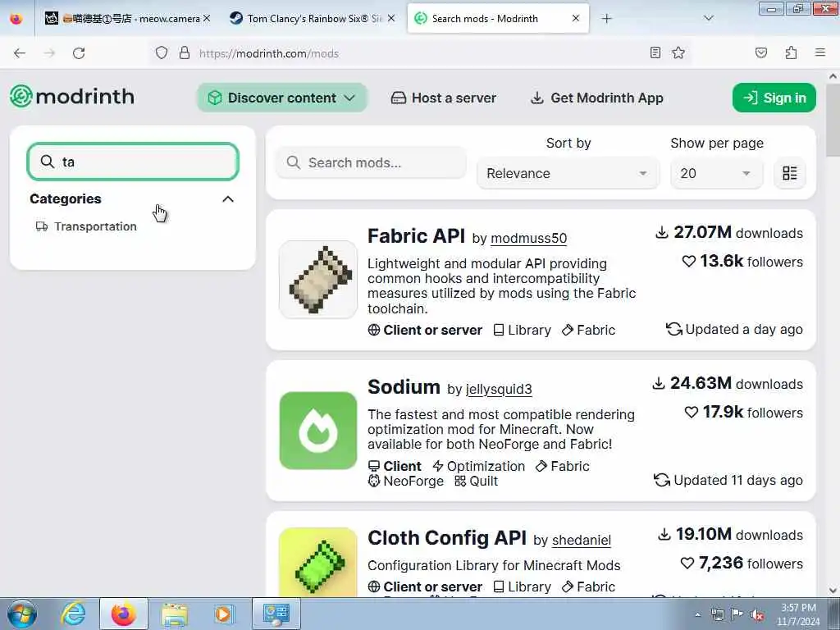
Task: Switch to Tom Clancy's Rainbow Six tab
Action: pos(313,19)
